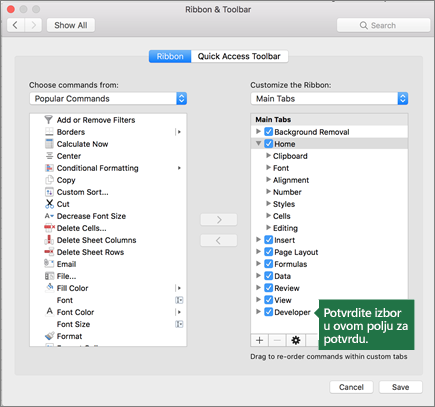Click the Search field
Screen dimensions: 435x407
383,25
